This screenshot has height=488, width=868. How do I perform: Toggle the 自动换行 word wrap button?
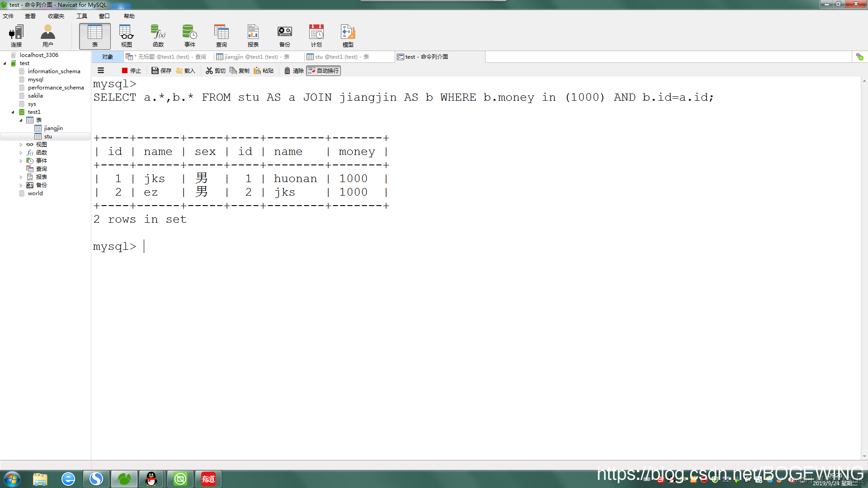click(323, 70)
